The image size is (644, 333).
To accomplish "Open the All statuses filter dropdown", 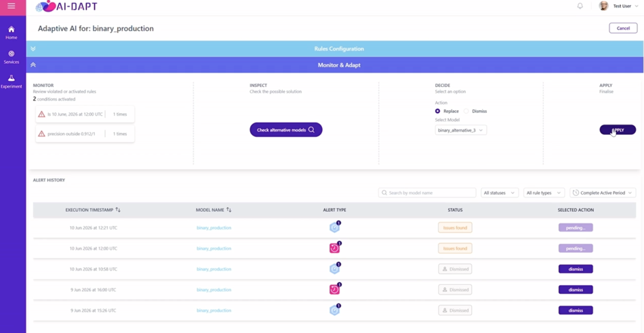I will pos(500,193).
